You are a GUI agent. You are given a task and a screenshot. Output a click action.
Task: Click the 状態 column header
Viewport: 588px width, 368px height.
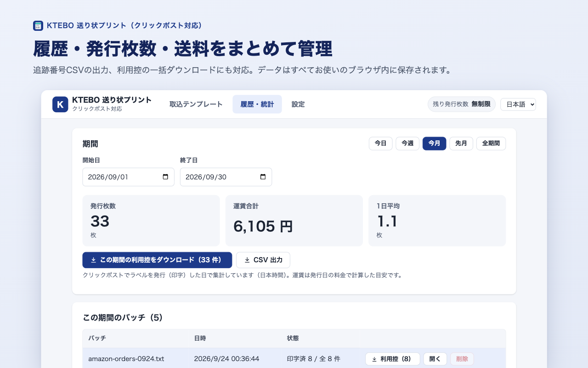293,338
